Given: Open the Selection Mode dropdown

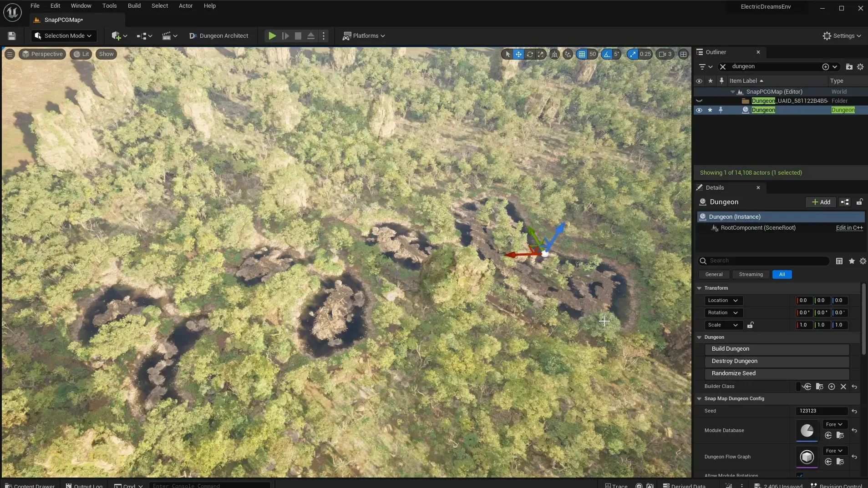Looking at the screenshot, I should (x=63, y=36).
